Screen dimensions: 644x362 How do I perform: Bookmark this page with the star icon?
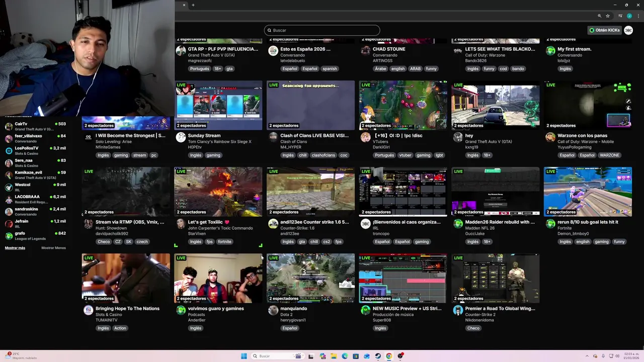(x=608, y=16)
